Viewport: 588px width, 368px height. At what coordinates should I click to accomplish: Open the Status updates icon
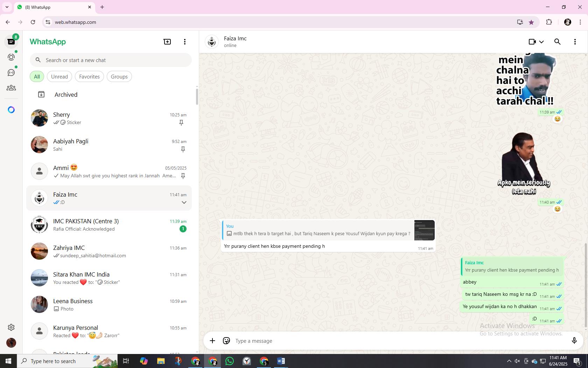pyautogui.click(x=11, y=57)
